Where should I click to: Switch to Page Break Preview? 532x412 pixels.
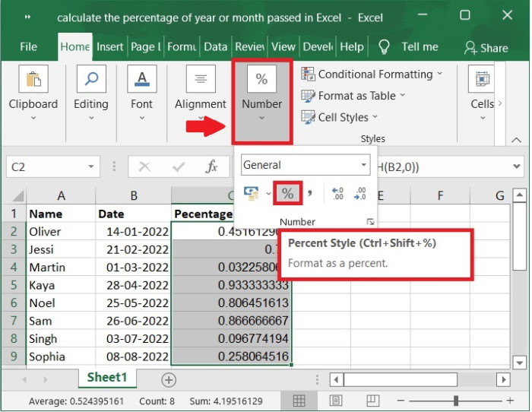pos(372,401)
